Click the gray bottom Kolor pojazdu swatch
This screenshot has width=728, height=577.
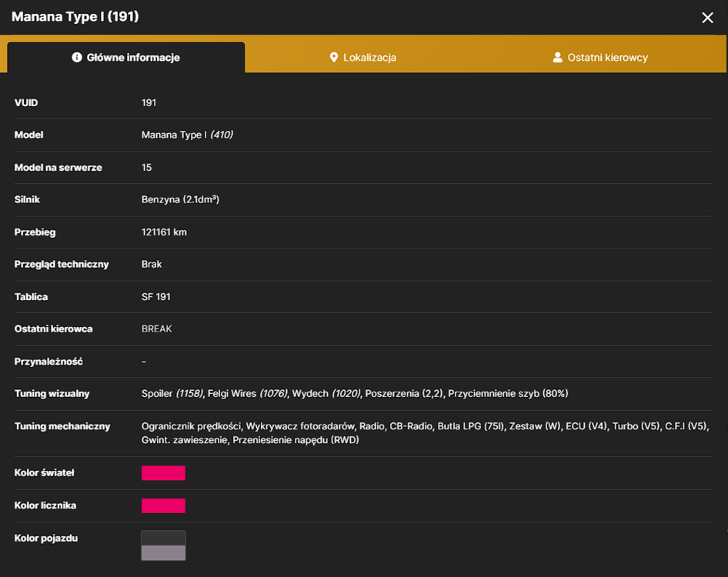pos(163,553)
